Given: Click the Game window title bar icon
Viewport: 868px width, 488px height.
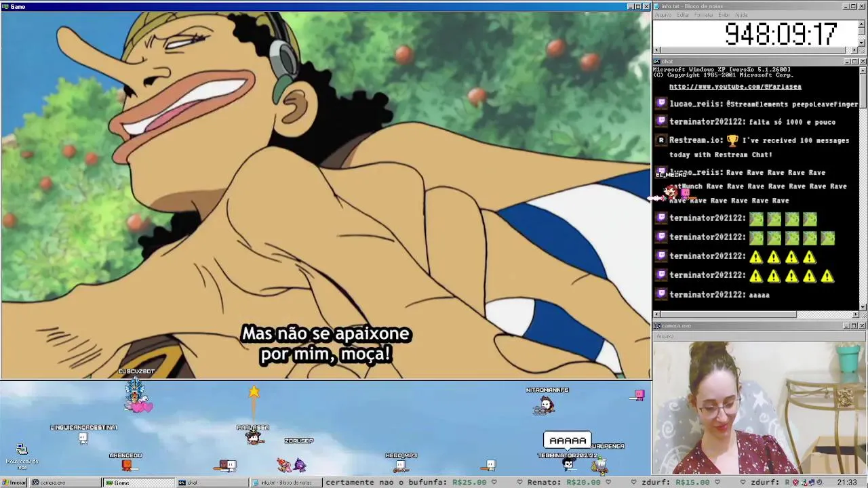Looking at the screenshot, I should click(5, 7).
